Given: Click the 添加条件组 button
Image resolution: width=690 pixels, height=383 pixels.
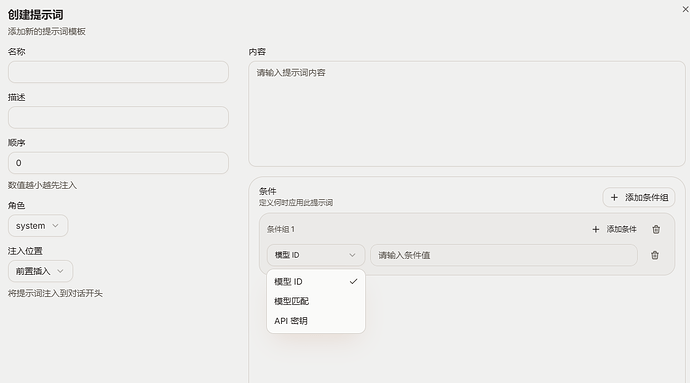Looking at the screenshot, I should (x=639, y=197).
